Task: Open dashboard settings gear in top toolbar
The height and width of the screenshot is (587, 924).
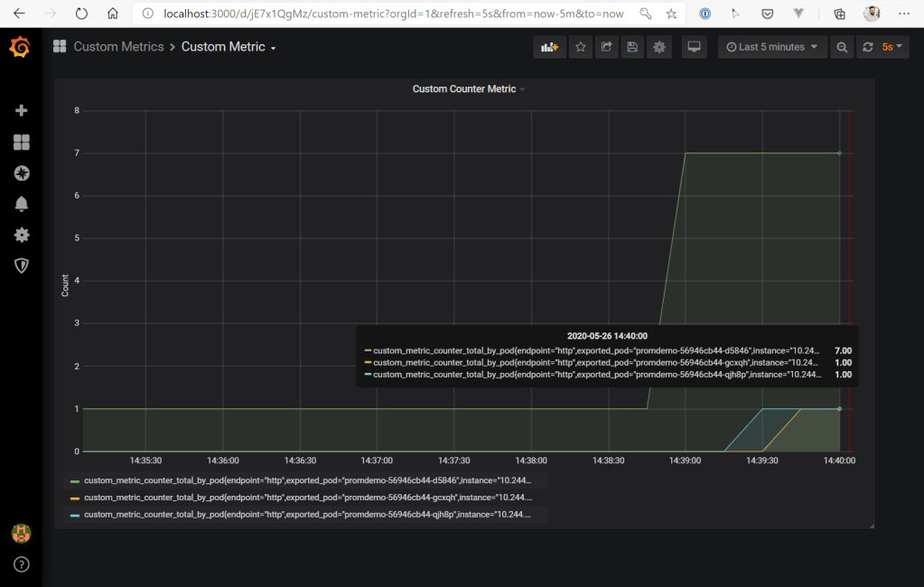Action: coord(659,47)
